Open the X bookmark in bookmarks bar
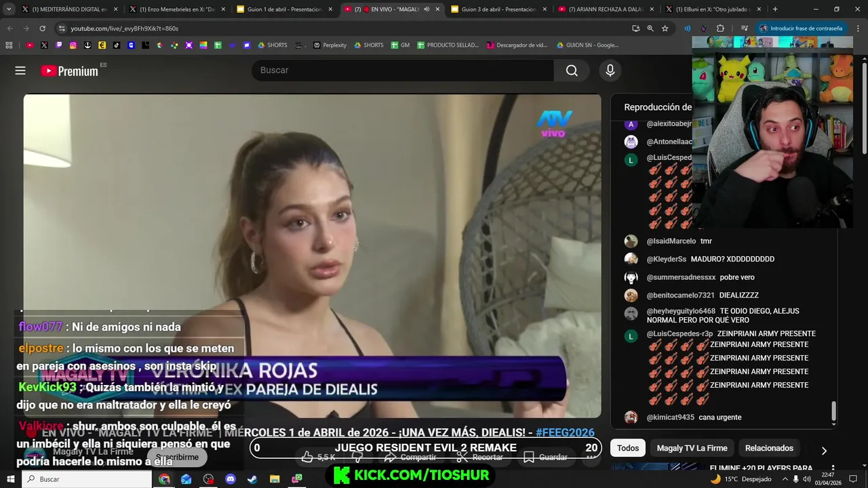This screenshot has width=868, height=488. (44, 45)
